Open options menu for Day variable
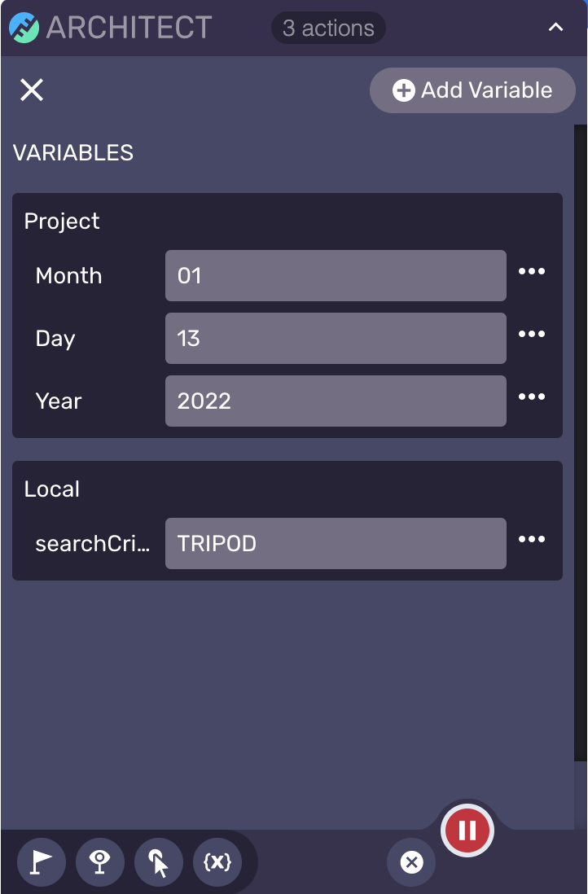The image size is (588, 894). pos(532,334)
